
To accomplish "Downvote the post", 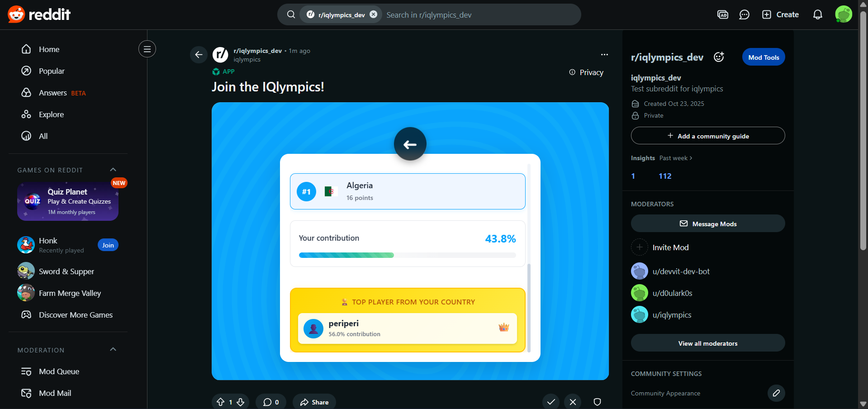I will 241,402.
